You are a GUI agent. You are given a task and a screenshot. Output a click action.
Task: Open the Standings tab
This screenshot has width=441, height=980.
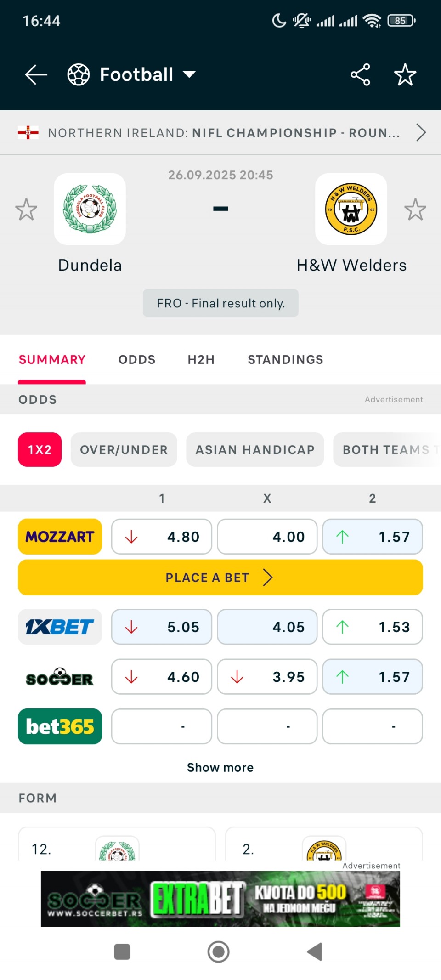point(285,359)
